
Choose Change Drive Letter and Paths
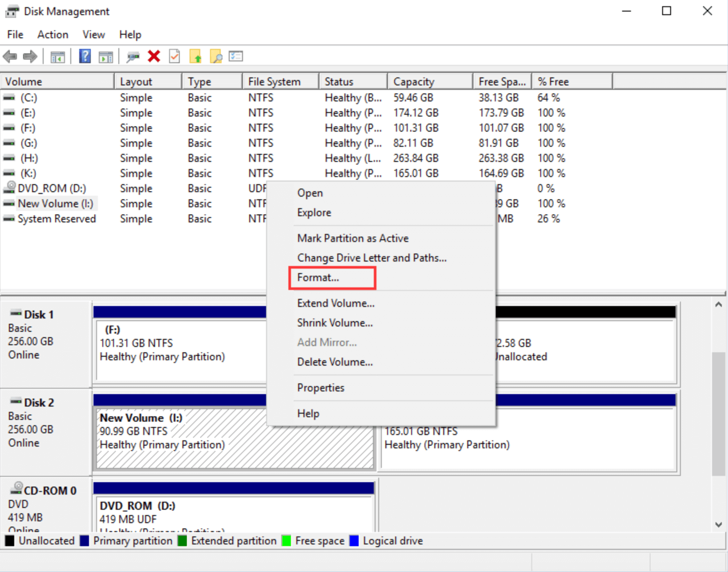point(372,258)
